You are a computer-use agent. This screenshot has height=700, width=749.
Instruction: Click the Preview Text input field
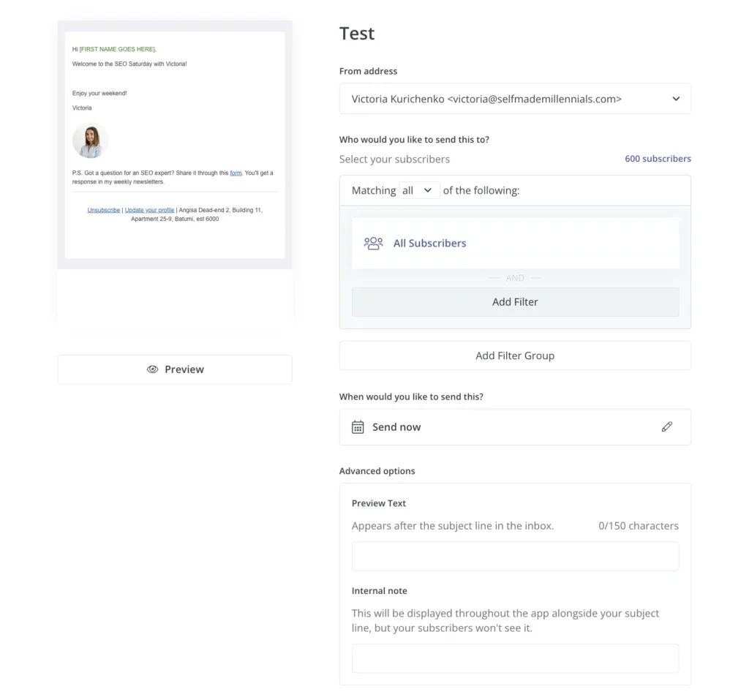[x=515, y=556]
